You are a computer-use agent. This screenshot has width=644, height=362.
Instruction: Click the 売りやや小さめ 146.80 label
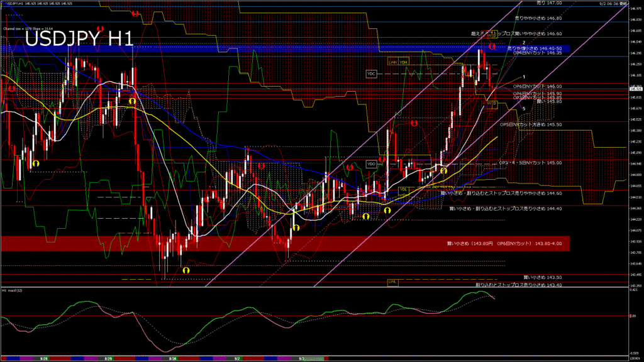538,19
